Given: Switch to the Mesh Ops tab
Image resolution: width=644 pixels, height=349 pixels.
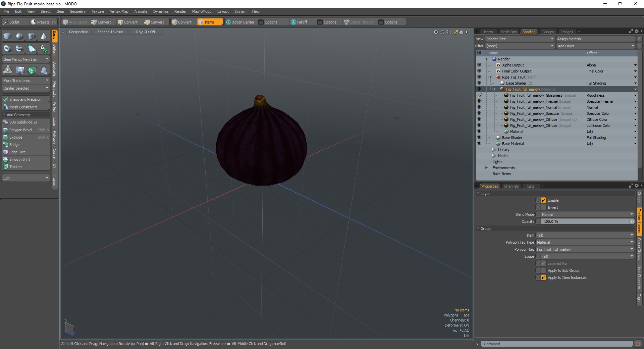Looking at the screenshot, I should (x=508, y=32).
